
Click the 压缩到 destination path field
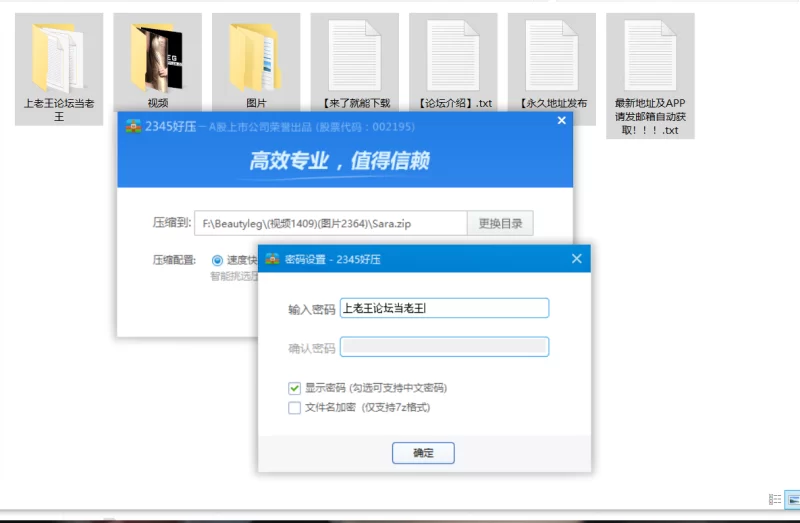click(331, 223)
